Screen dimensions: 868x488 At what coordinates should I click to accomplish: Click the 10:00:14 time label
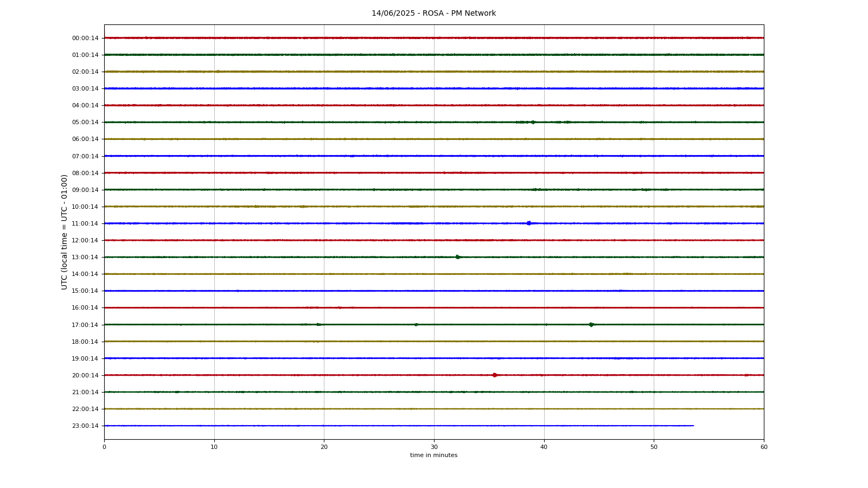pos(85,207)
